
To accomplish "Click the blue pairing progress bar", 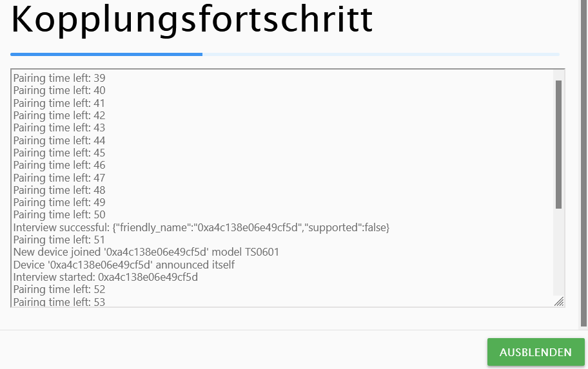I will coord(106,54).
